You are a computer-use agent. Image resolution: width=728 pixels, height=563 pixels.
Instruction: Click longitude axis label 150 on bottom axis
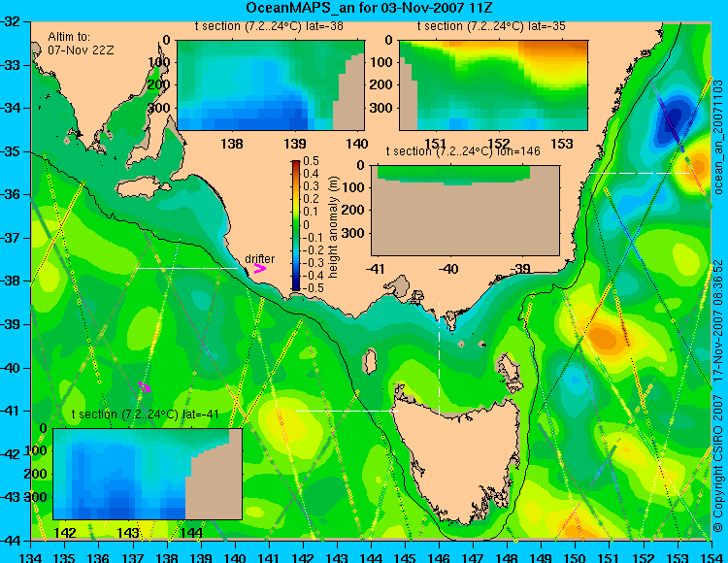[575, 557]
